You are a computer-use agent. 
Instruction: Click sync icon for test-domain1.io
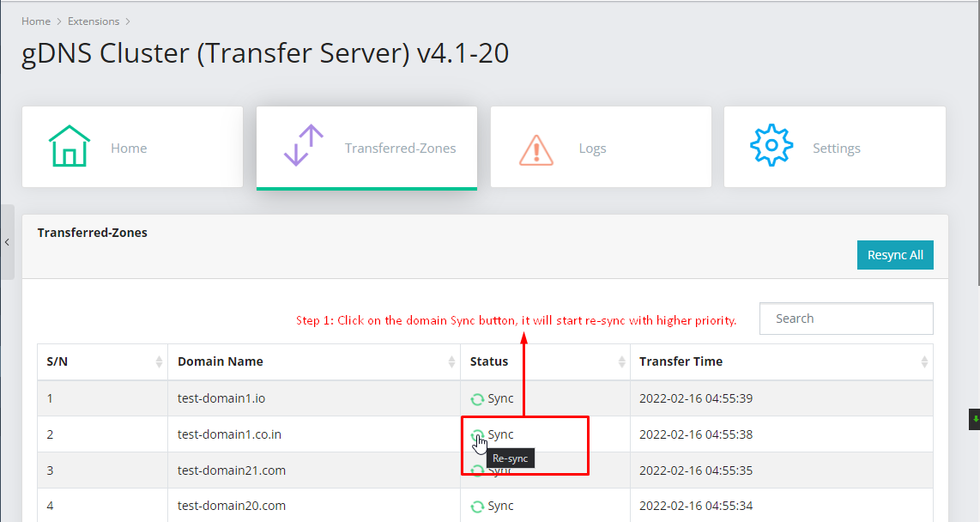click(x=477, y=399)
